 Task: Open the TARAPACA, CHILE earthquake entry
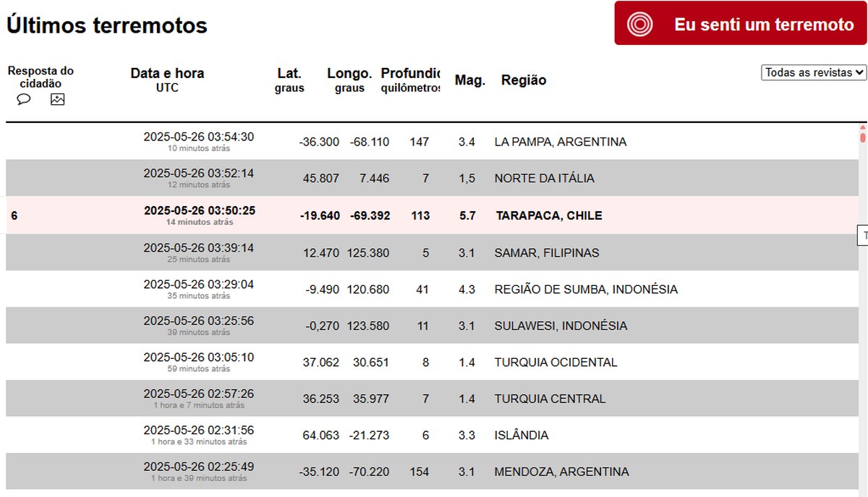pyautogui.click(x=548, y=216)
